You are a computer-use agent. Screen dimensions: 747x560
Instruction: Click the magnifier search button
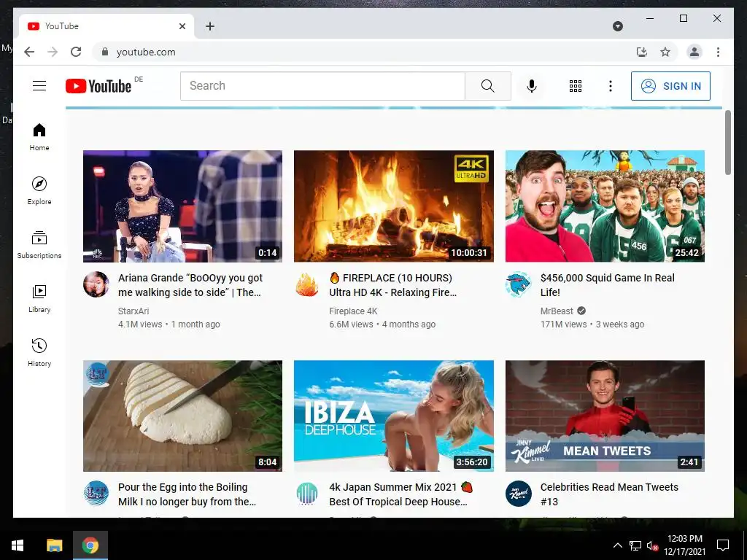(488, 86)
